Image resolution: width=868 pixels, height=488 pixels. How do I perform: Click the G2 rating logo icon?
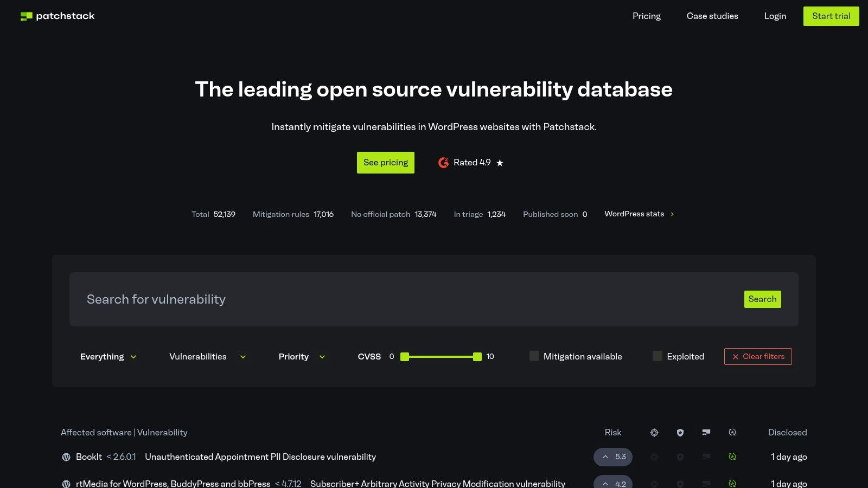(444, 163)
